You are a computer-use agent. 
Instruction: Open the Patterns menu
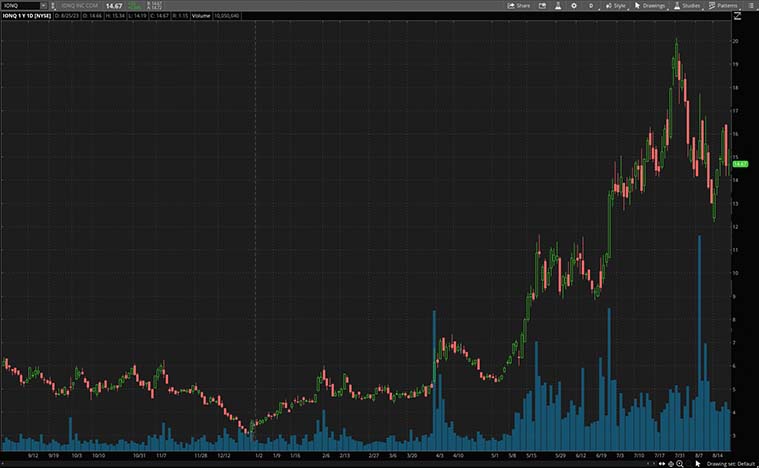(723, 5)
